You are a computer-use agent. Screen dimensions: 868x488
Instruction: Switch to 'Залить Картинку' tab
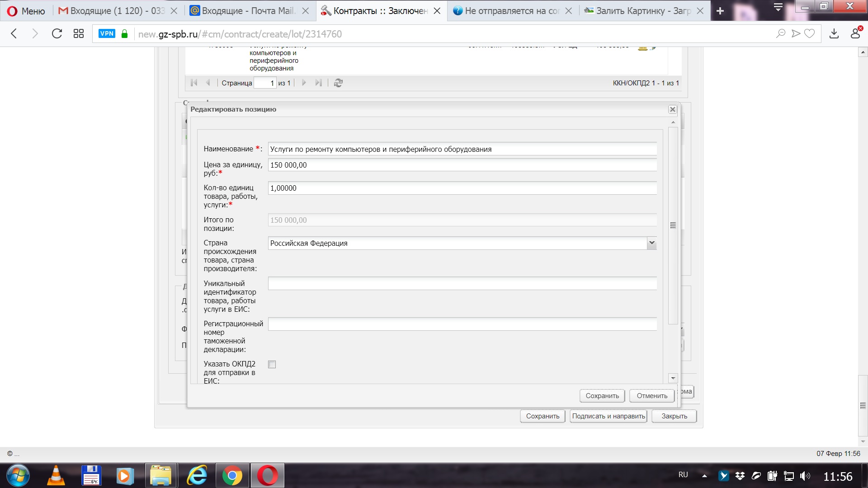[642, 11]
